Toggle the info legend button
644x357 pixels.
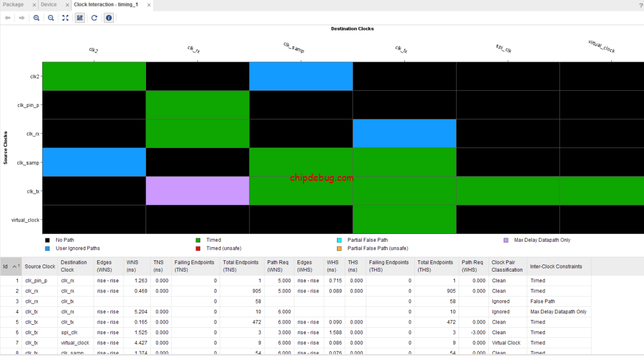coord(109,18)
